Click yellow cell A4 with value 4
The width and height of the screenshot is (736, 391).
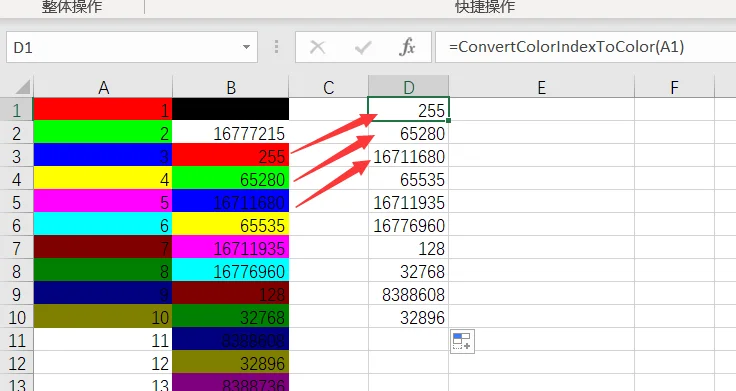[x=103, y=178]
